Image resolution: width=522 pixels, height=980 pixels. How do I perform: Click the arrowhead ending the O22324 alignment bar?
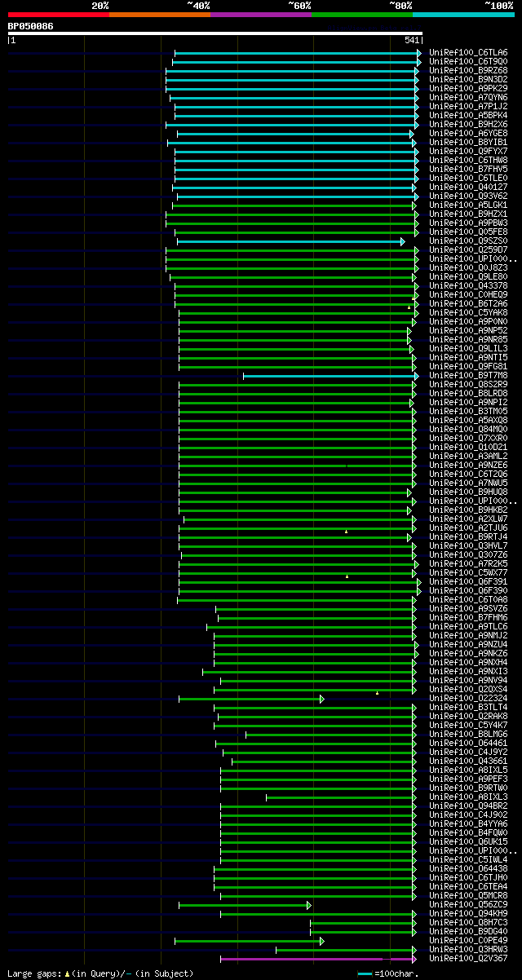click(x=322, y=699)
